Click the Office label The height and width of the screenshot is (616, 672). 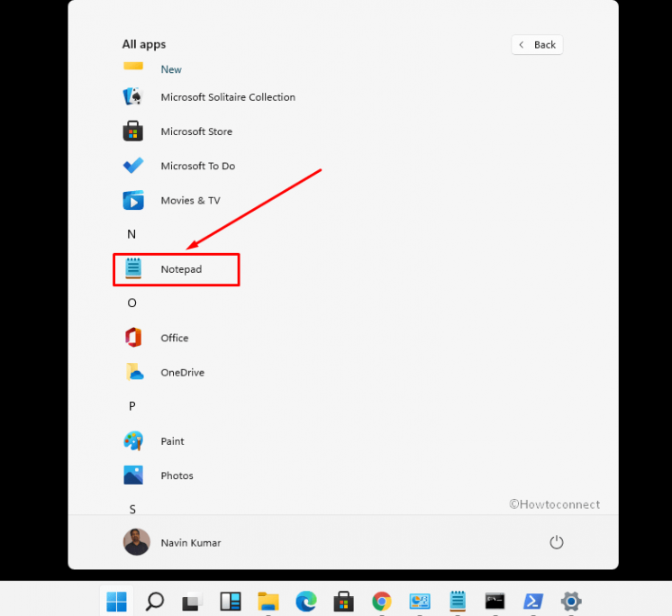175,338
